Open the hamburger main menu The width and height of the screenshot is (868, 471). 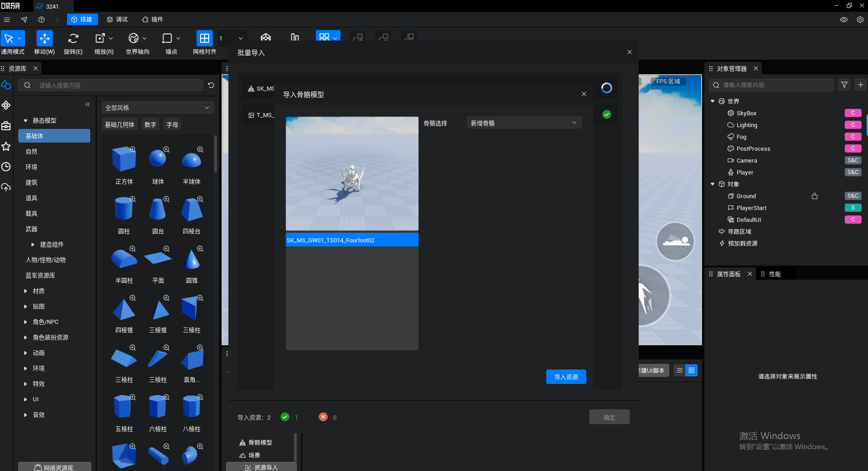(7, 20)
